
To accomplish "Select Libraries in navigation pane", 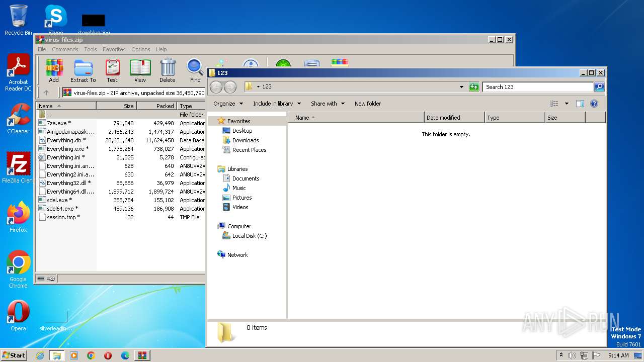I will click(237, 169).
